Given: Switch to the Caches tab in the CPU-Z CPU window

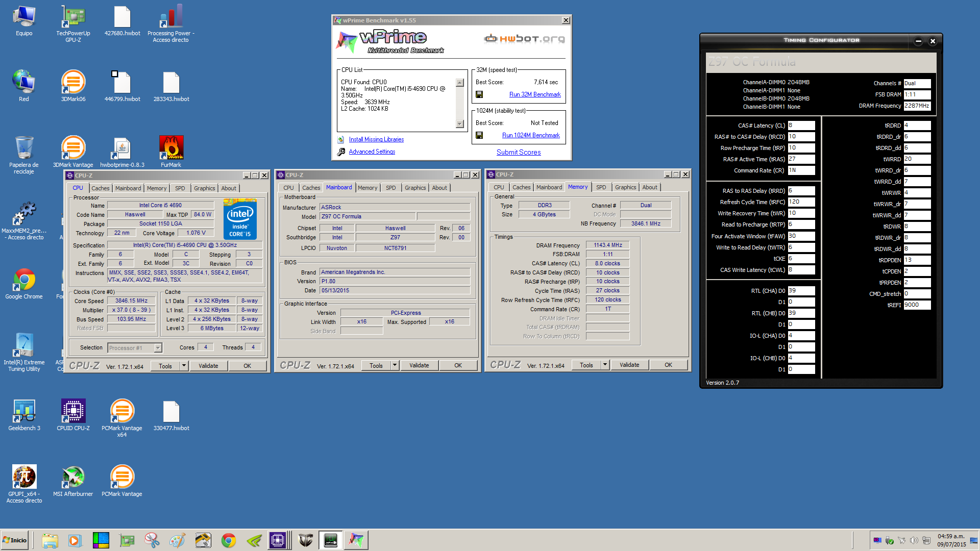Looking at the screenshot, I should click(x=100, y=188).
